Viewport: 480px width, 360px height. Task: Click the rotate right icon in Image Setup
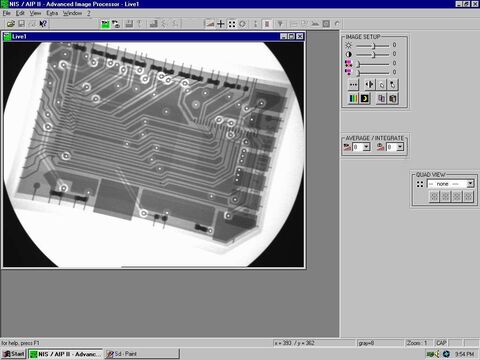(393, 85)
